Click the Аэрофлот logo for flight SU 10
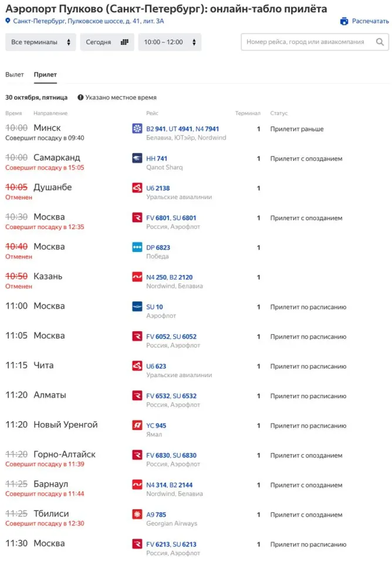 click(x=137, y=306)
